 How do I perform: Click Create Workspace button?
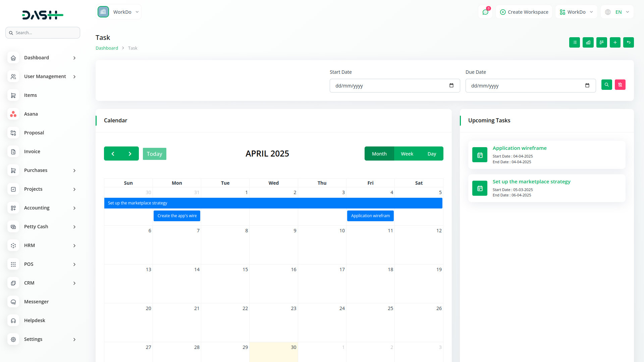(x=524, y=12)
